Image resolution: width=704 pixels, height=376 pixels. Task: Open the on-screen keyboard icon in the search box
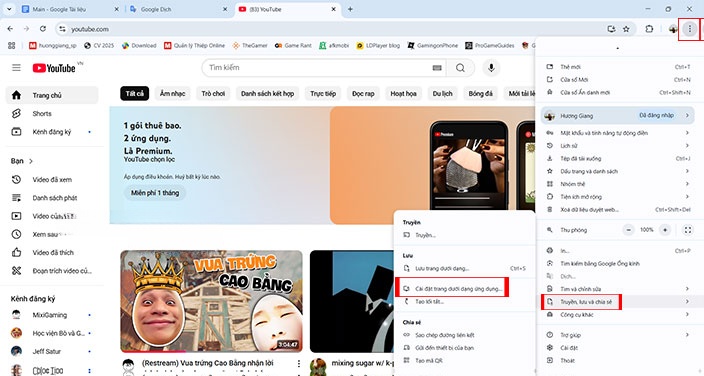(437, 68)
